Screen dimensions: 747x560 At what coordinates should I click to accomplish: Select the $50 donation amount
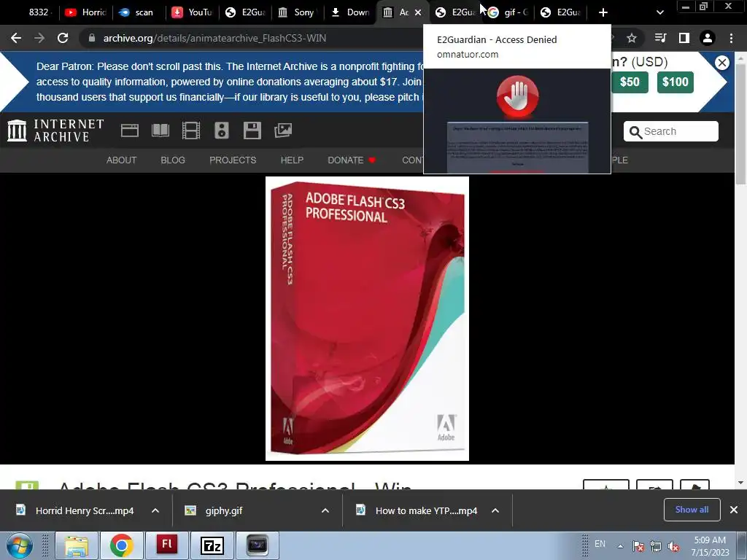pos(630,82)
